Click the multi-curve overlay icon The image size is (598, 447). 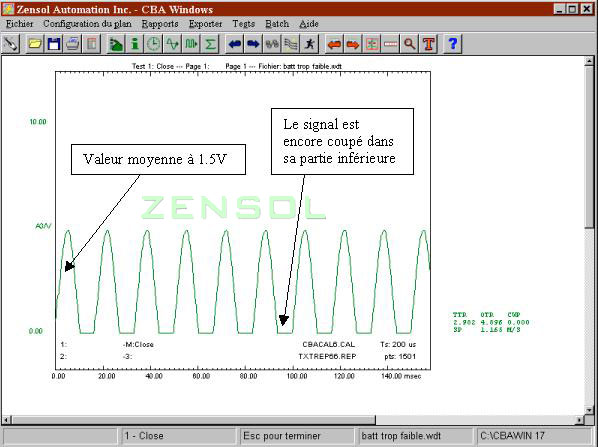(291, 44)
